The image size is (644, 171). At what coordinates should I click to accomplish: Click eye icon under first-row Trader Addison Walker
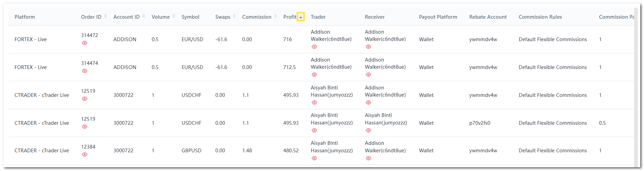(314, 47)
